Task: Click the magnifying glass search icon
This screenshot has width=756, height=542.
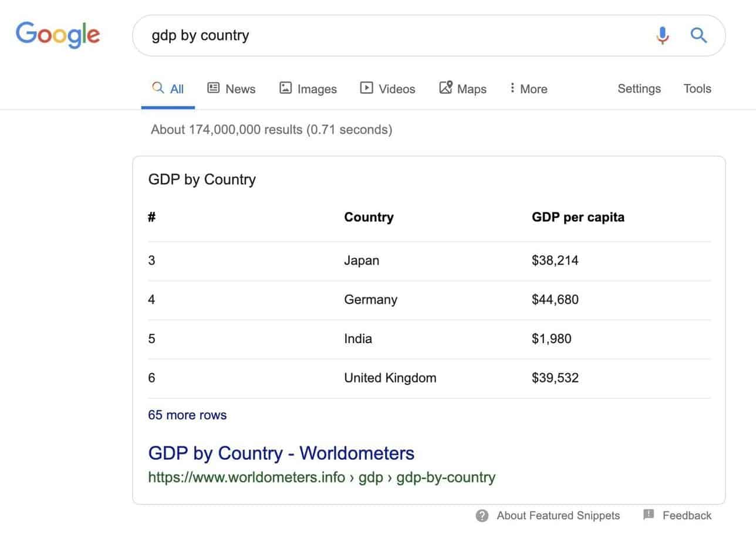Action: (x=698, y=36)
